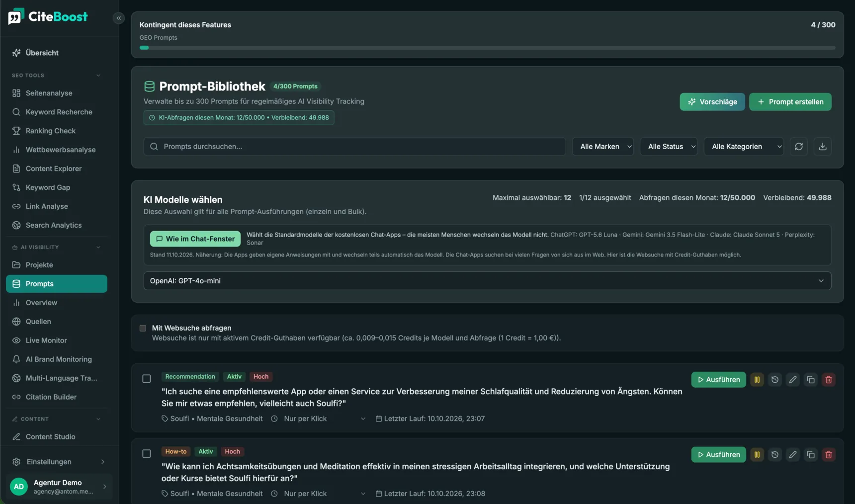Select the How-to prompt checkbox

coord(147,454)
